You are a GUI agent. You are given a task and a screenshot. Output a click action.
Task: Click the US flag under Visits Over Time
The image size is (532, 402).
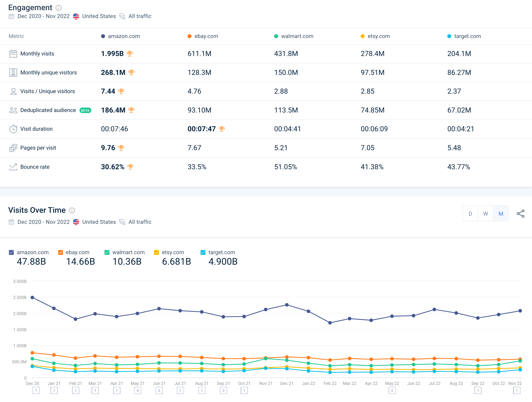[76, 222]
